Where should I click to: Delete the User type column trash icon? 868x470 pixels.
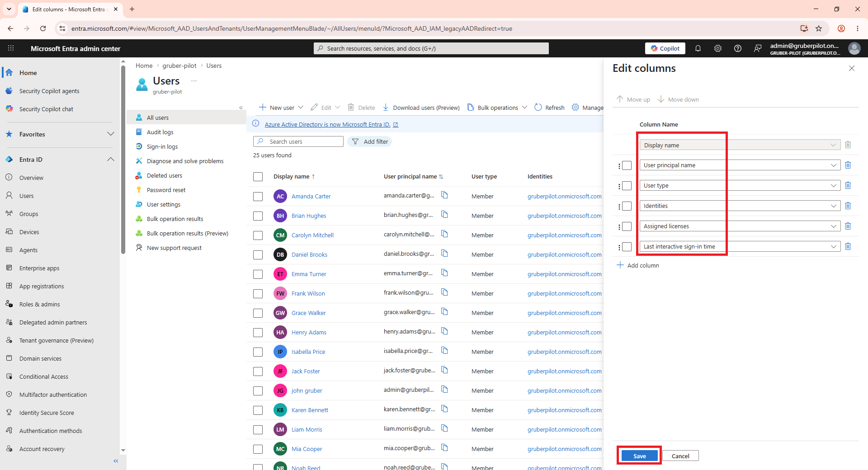point(848,185)
